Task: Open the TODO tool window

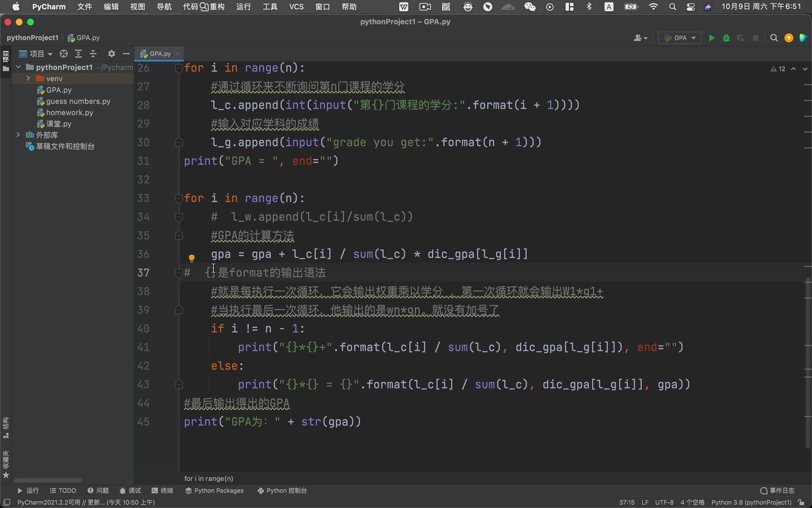Action: pos(63,491)
